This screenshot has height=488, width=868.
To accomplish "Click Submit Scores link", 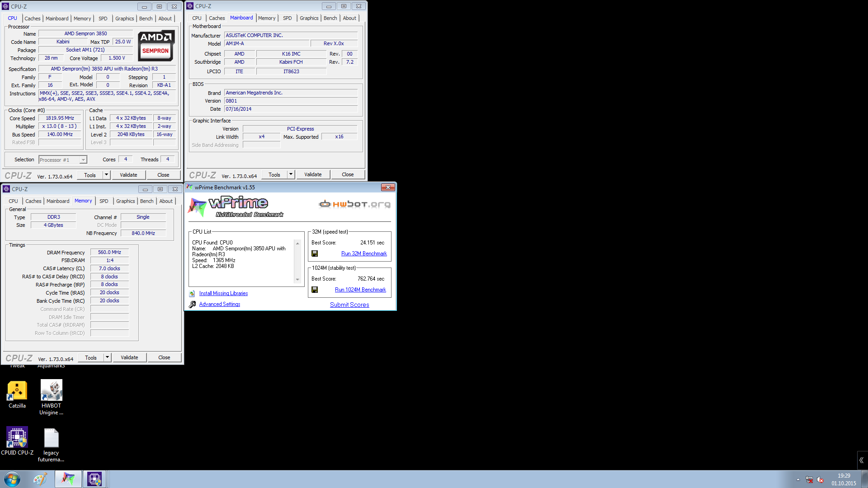I will [x=349, y=305].
